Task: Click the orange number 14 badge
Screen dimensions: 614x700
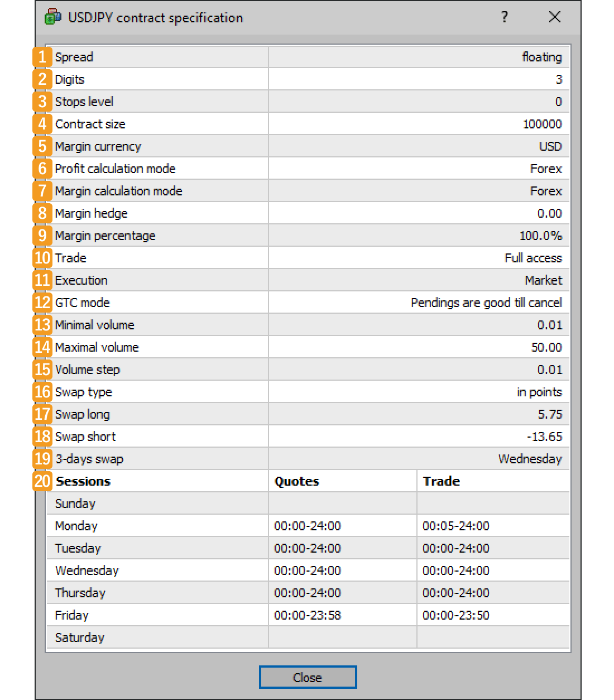Action: tap(42, 347)
